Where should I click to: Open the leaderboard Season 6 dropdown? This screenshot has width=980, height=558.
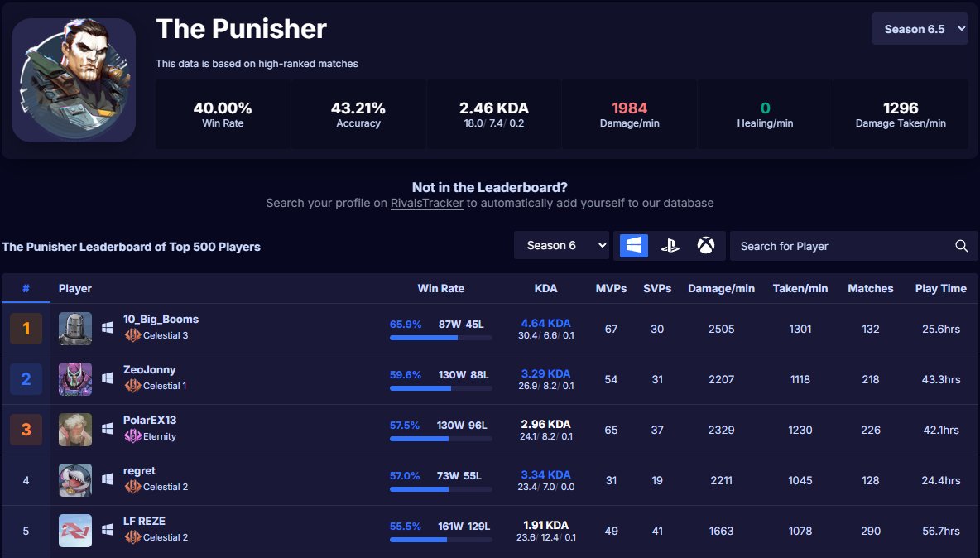562,246
